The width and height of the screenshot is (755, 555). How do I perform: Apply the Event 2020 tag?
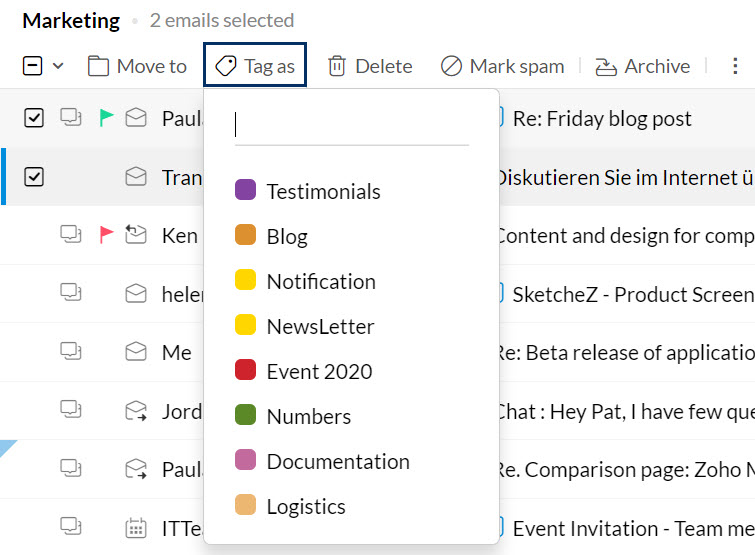pos(318,371)
